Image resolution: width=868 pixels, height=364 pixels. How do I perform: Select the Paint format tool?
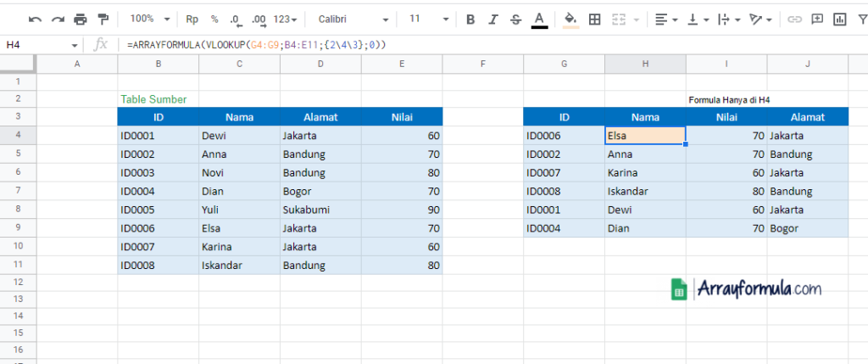[103, 19]
